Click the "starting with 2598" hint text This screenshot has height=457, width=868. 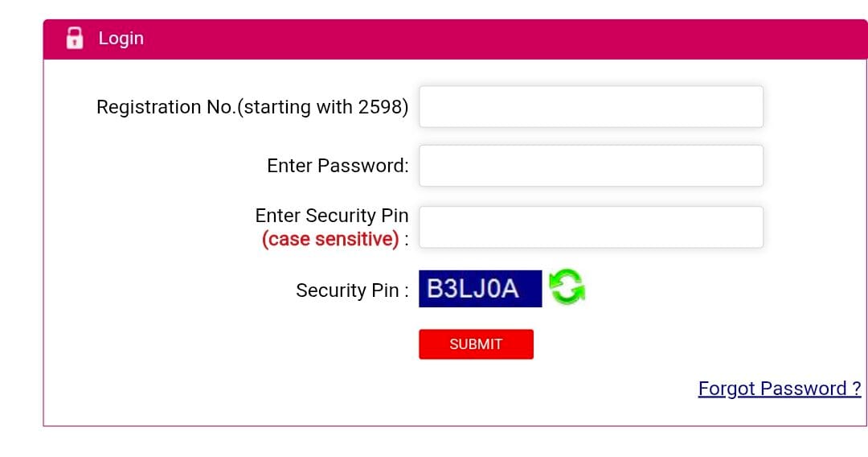325,107
